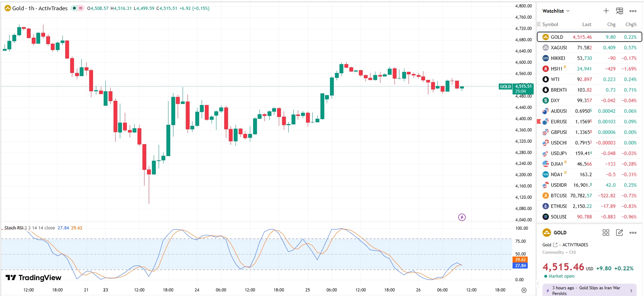Click the Stoch RSI indicator label
The width and height of the screenshot is (644, 296).
point(13,228)
